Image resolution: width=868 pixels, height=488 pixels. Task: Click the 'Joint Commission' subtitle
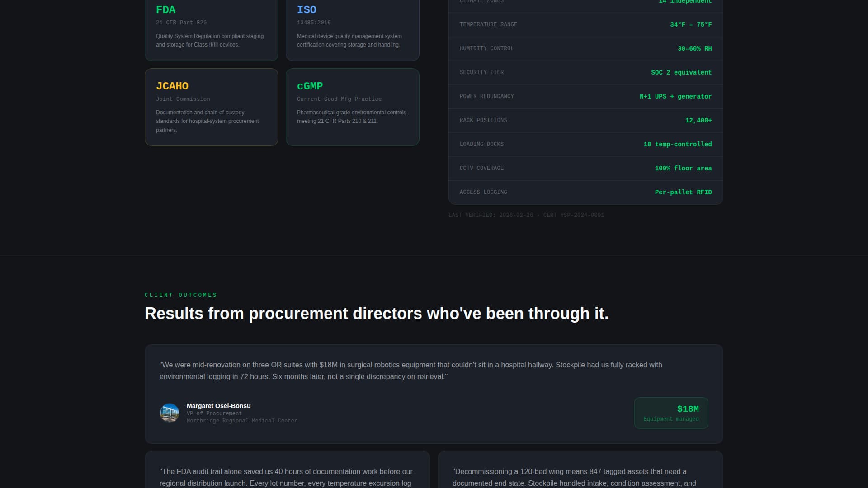coord(183,99)
